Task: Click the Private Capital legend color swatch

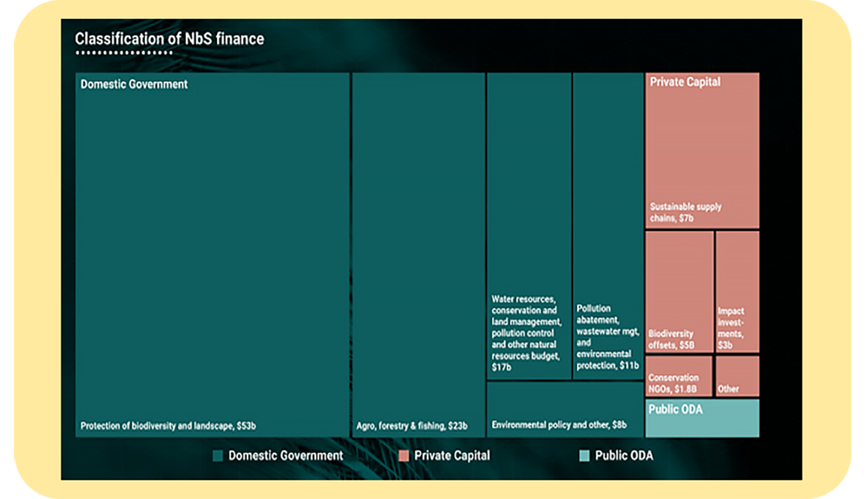Action: (x=404, y=456)
